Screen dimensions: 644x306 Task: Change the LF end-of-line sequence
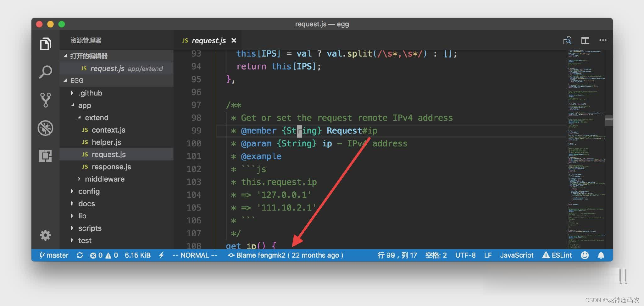click(x=488, y=255)
